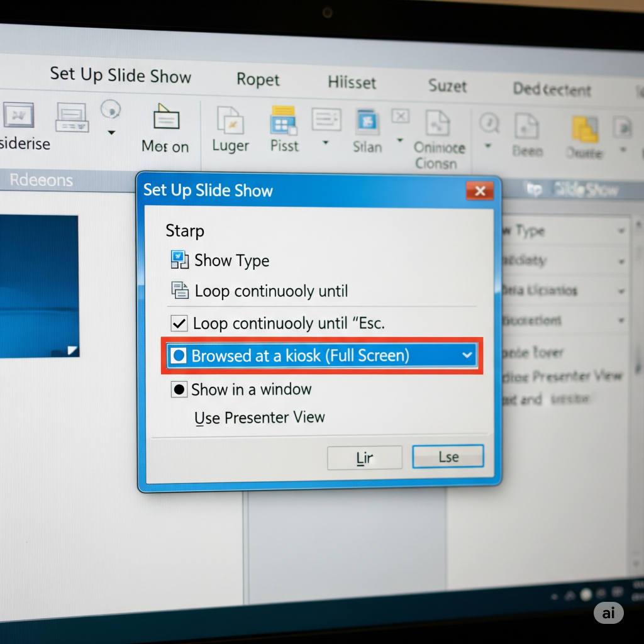The image size is (644, 644).
Task: Select the Show in a window radio button
Action: [x=179, y=389]
